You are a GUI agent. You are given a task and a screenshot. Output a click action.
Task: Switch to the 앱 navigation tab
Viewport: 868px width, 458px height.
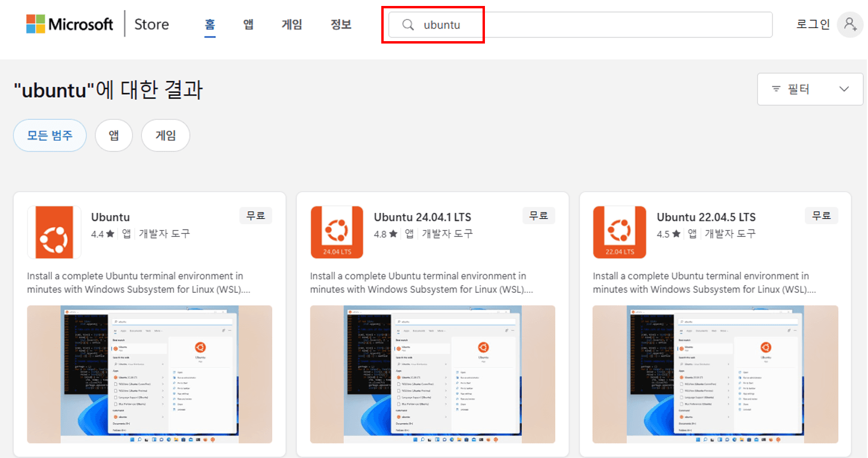click(x=248, y=24)
